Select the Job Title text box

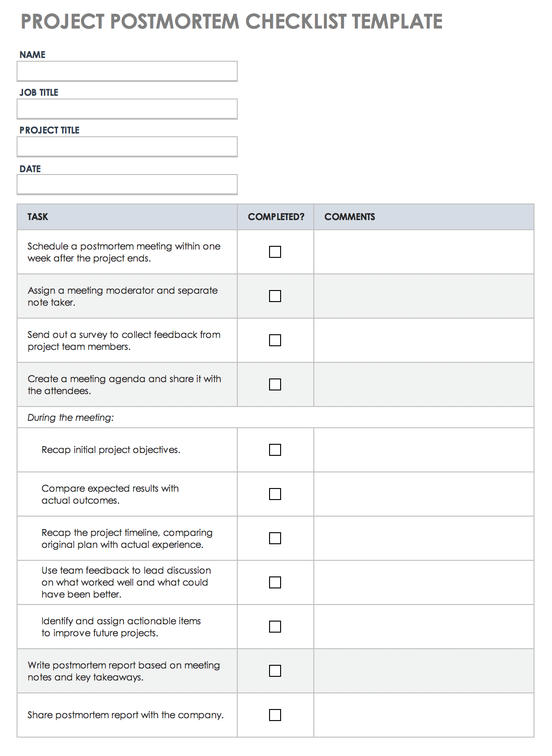click(x=127, y=109)
